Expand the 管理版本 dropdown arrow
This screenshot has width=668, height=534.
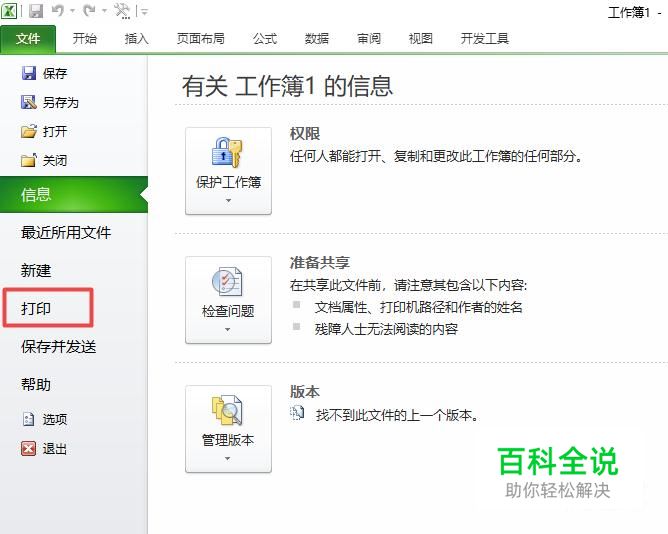(x=227, y=459)
